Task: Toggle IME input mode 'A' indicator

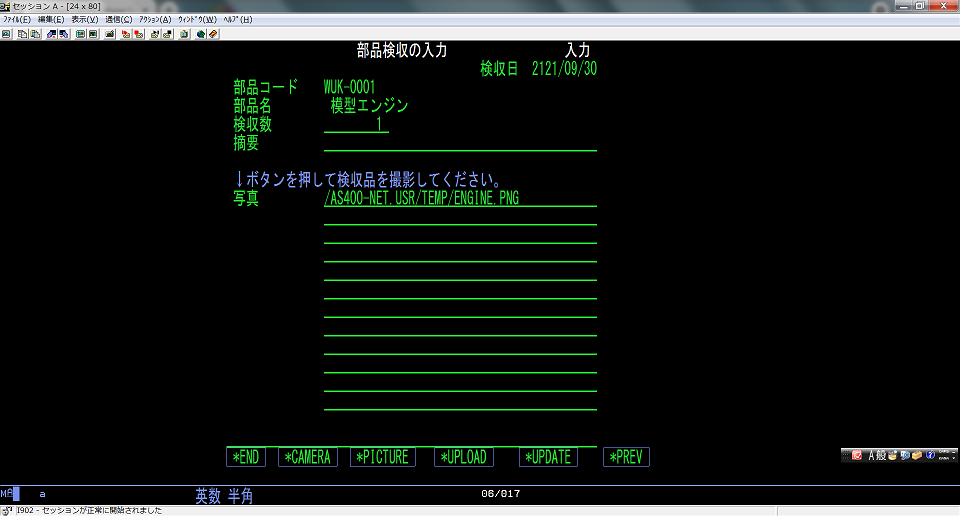Action: 871,455
